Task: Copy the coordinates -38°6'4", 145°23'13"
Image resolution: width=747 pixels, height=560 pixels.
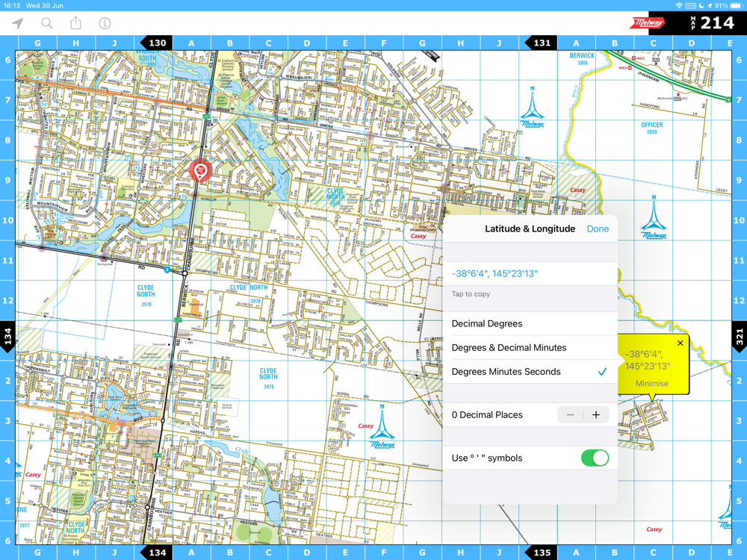Action: click(495, 274)
